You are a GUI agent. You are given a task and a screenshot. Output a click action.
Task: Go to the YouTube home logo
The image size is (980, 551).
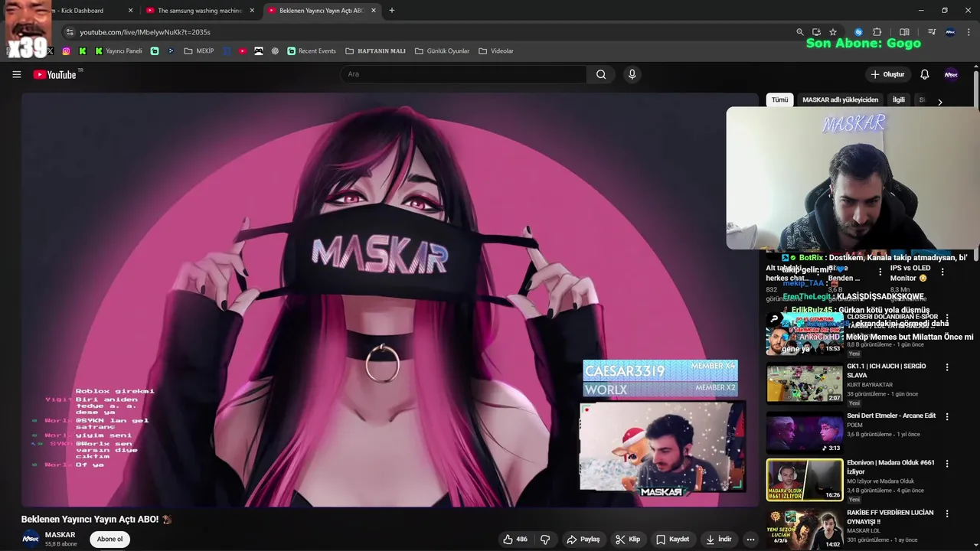[x=55, y=74]
